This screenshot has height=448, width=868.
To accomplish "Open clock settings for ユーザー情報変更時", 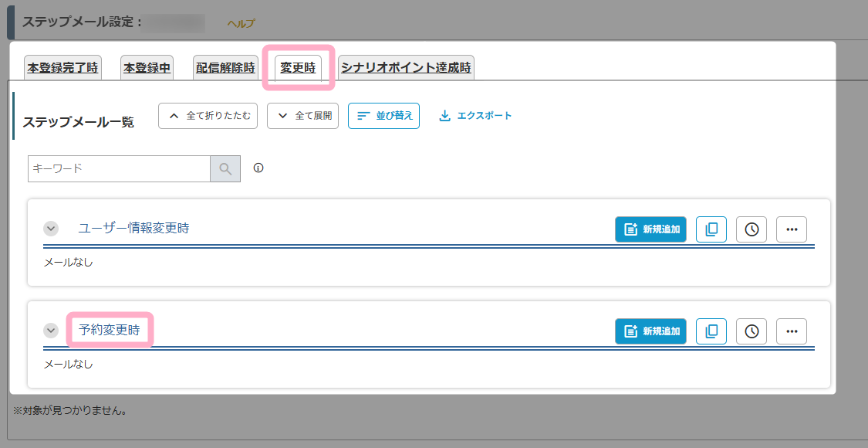I will point(751,229).
